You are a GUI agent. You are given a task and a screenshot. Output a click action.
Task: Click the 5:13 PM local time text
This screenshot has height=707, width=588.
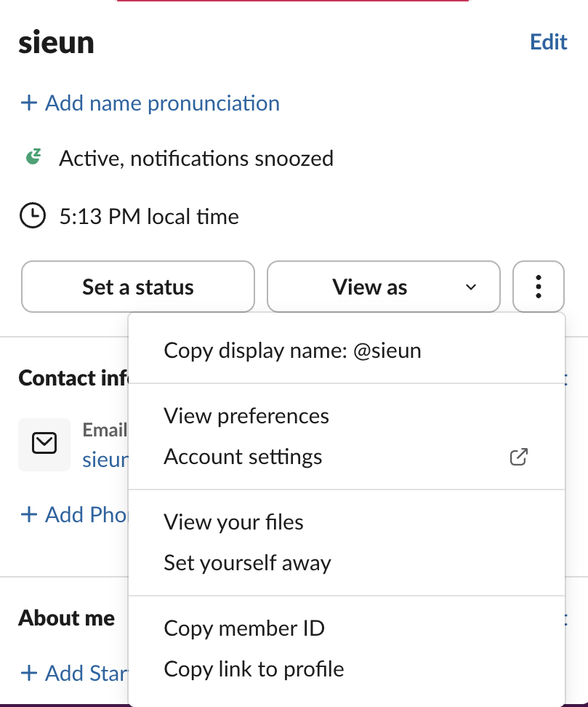coord(149,217)
